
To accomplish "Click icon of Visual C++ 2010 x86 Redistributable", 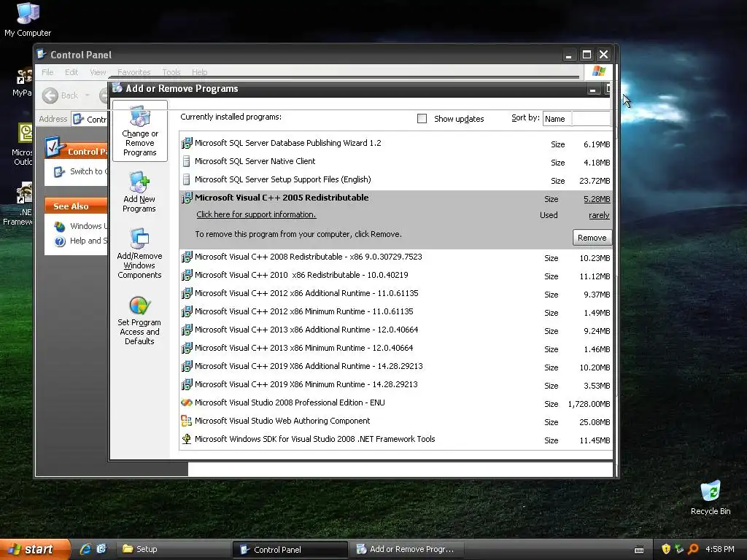I will tap(187, 275).
